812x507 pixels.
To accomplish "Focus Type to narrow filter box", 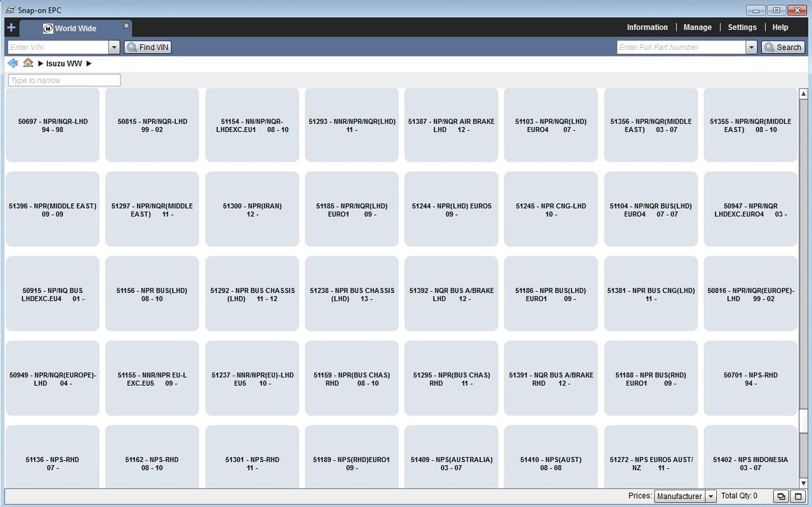I will [64, 81].
